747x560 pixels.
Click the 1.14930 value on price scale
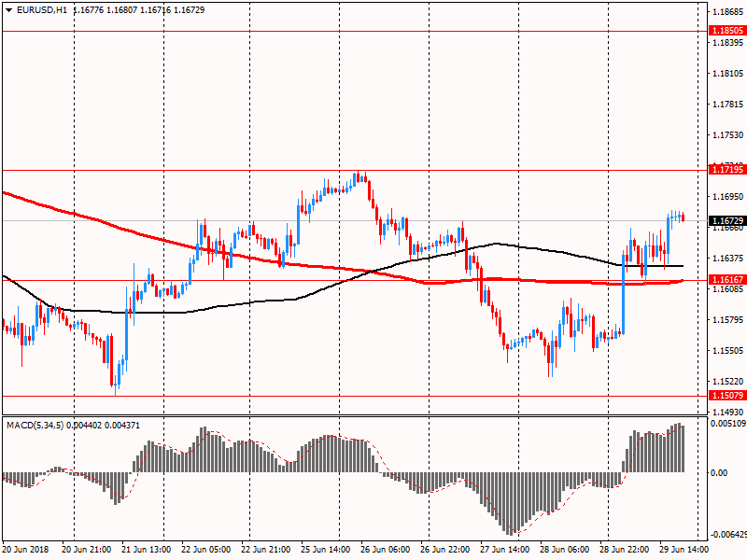pyautogui.click(x=728, y=412)
